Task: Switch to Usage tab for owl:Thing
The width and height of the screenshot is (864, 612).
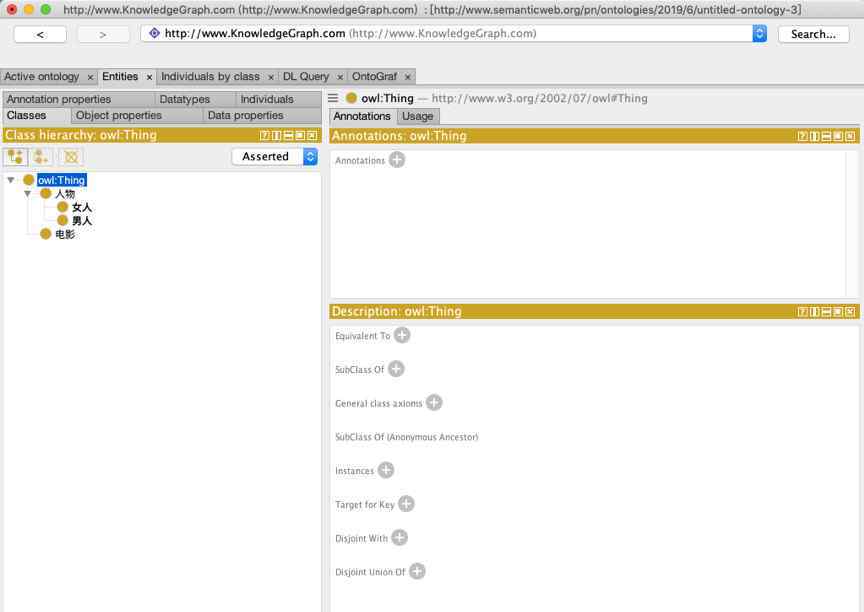Action: (x=418, y=116)
